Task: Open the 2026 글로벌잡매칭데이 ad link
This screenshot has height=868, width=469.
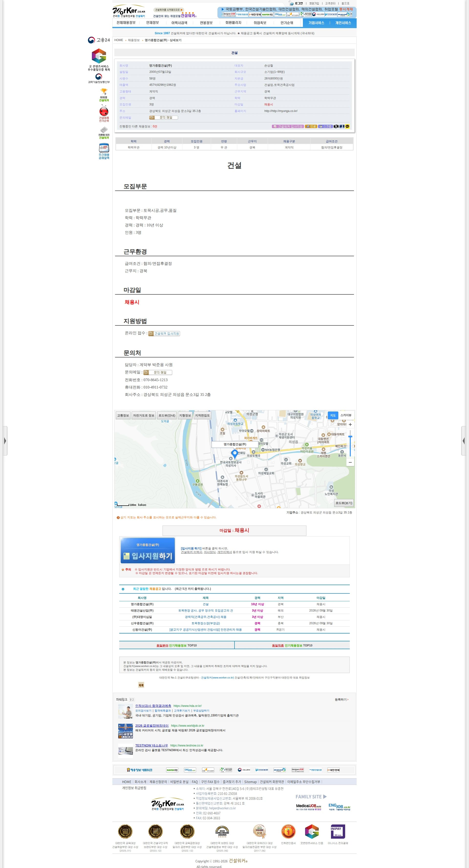Action: (x=152, y=725)
